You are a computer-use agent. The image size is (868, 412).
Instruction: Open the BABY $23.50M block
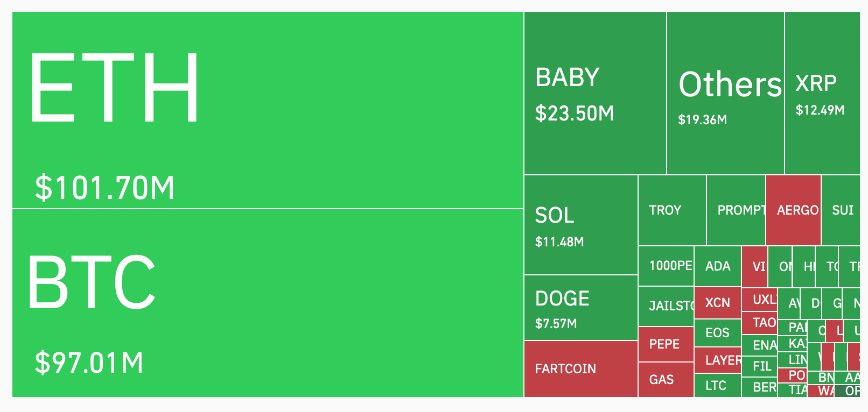(x=595, y=94)
